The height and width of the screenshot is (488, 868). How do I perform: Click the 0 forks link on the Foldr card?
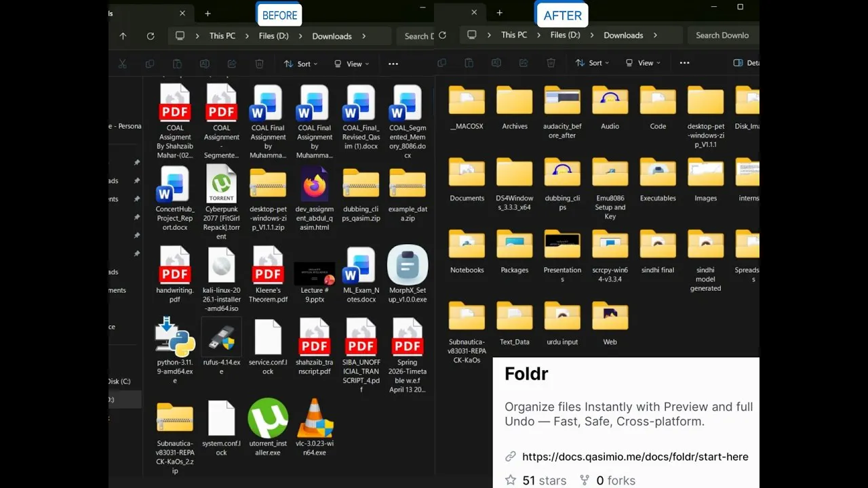coord(608,481)
